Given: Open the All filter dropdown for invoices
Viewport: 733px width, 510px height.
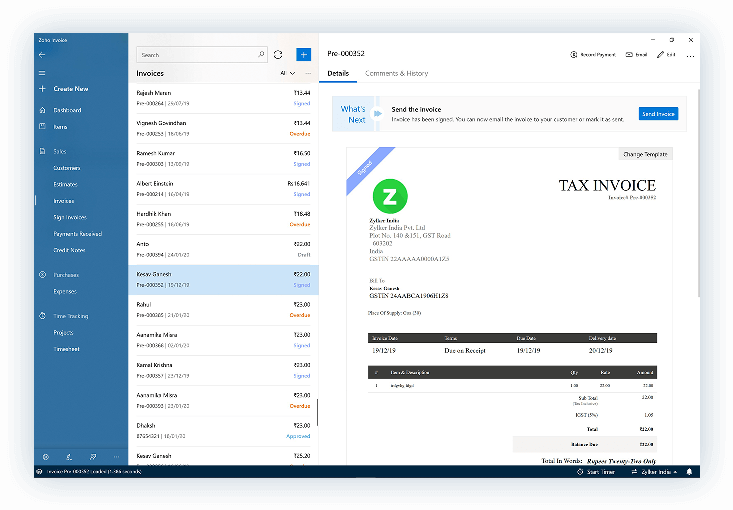Looking at the screenshot, I should tap(287, 73).
